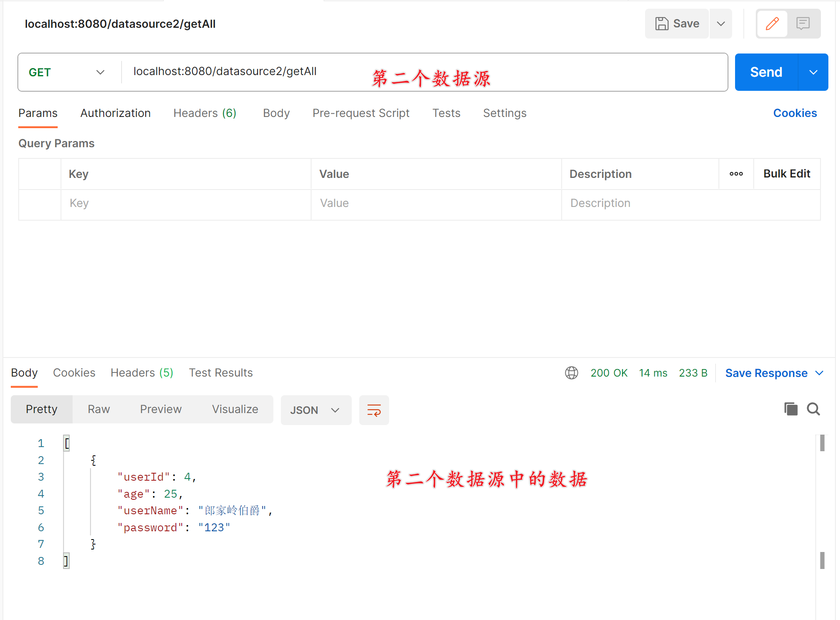Select the response Cookies tab
Screen dimensions: 840x620
(x=74, y=373)
